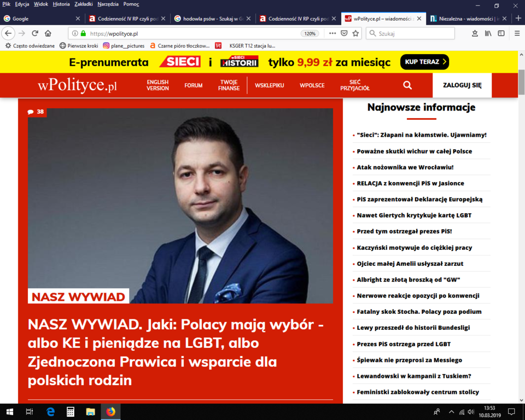Screen dimensions: 525x420
Task: Reload the current page
Action: tap(35, 33)
